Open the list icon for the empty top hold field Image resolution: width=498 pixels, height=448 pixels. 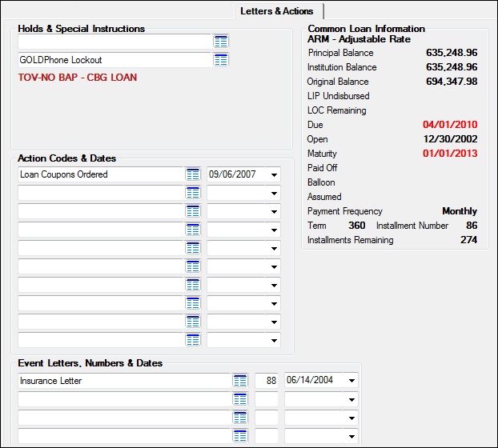tap(221, 42)
